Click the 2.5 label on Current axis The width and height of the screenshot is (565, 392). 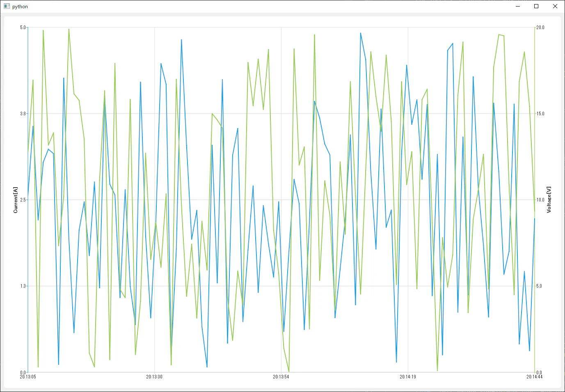[23, 200]
